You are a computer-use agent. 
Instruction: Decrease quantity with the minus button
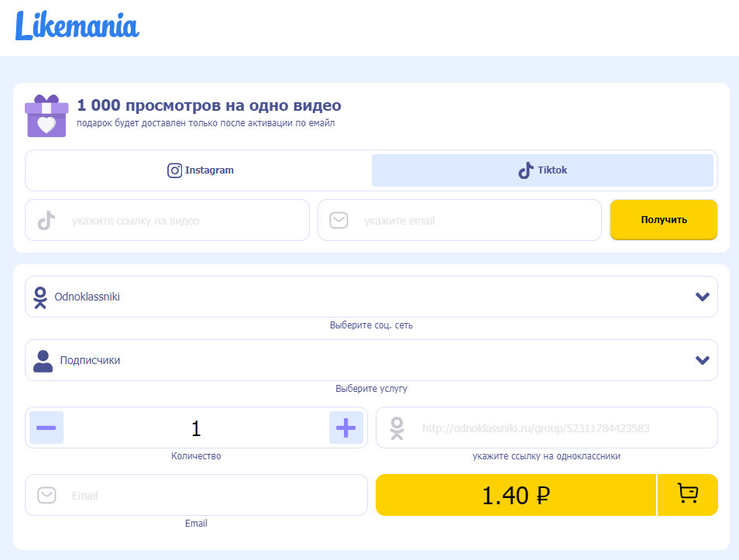pyautogui.click(x=46, y=428)
